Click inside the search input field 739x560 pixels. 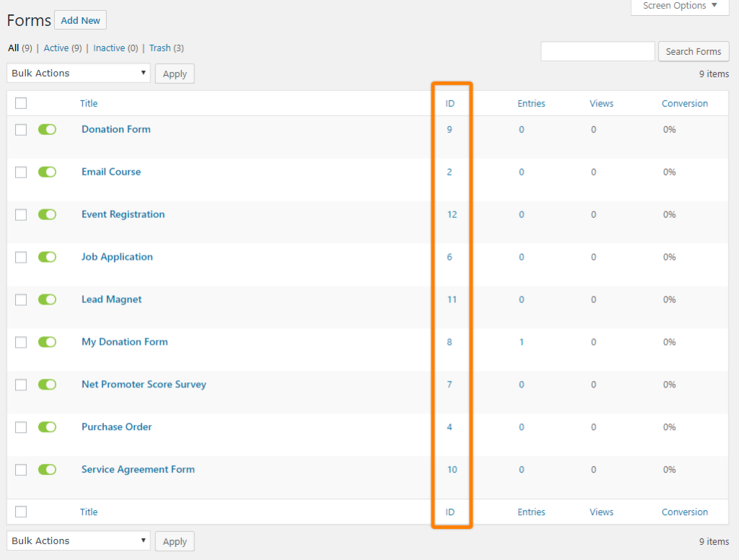pyautogui.click(x=598, y=51)
